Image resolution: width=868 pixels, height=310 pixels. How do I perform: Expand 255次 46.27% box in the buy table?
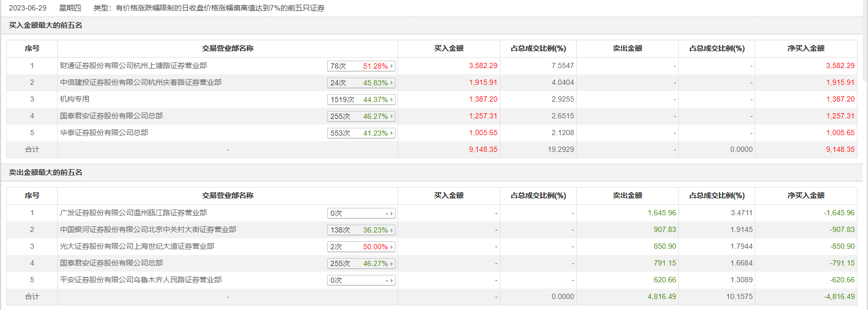[361, 116]
